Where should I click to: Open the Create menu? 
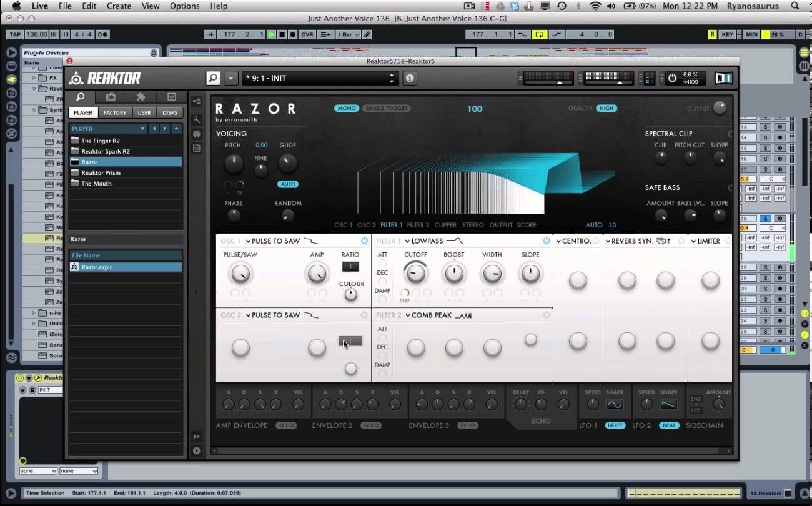(x=119, y=6)
